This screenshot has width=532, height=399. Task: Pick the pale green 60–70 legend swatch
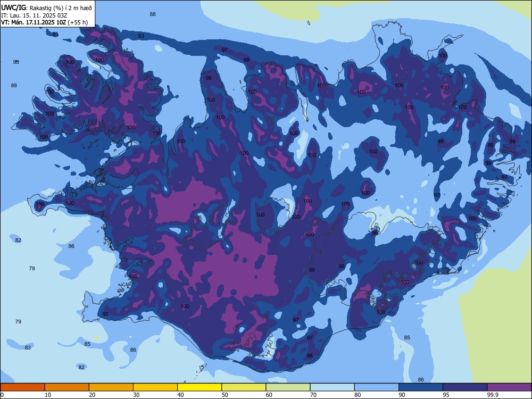click(x=288, y=387)
